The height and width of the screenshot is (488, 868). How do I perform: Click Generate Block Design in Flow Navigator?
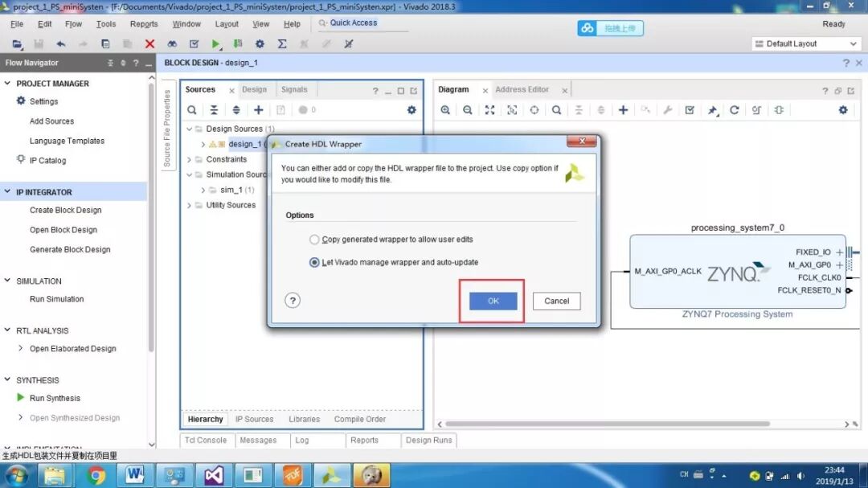pos(70,249)
